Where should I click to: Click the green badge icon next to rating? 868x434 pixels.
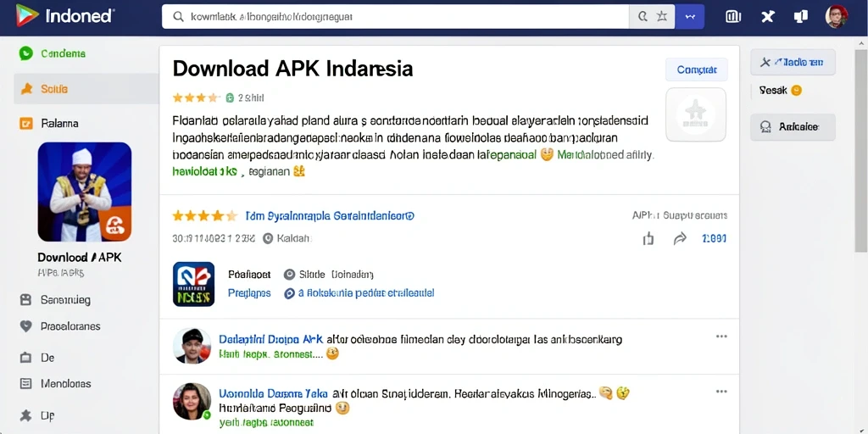[x=230, y=98]
